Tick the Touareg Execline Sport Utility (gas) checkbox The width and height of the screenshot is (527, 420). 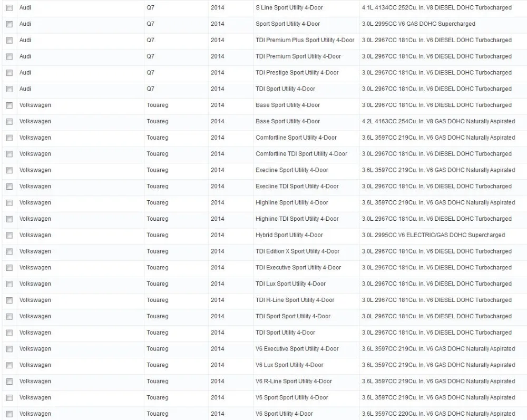pos(9,170)
